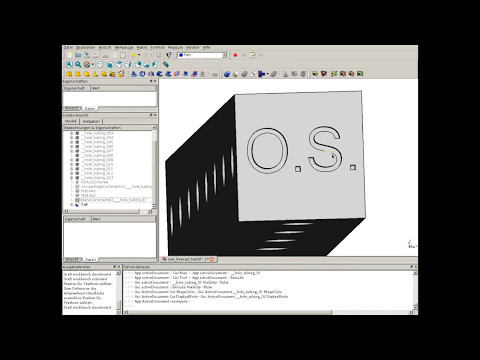Viewport: 480px width, 360px height.
Task: Select Ansicht tab in lower property panel
Action: [x=72, y=259]
